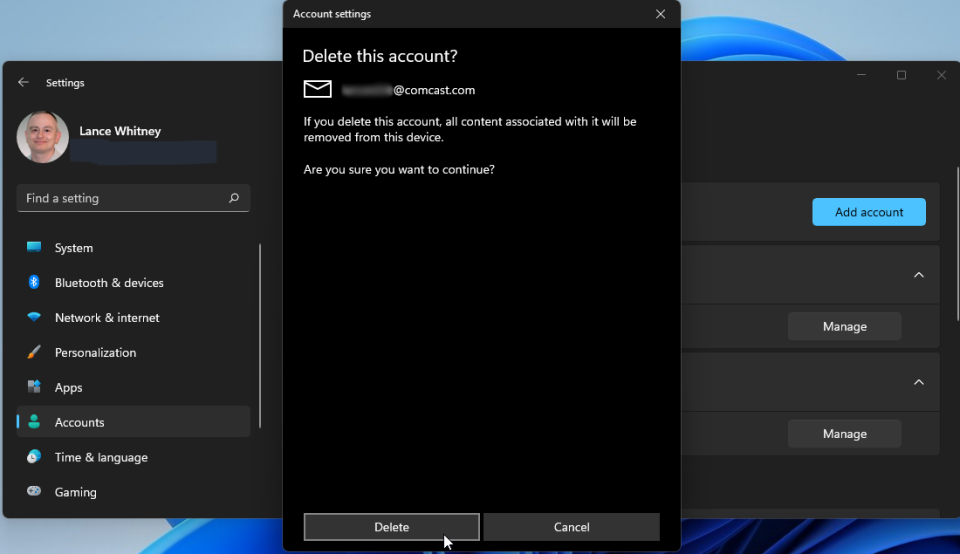Cancel the account deletion dialog

[571, 526]
